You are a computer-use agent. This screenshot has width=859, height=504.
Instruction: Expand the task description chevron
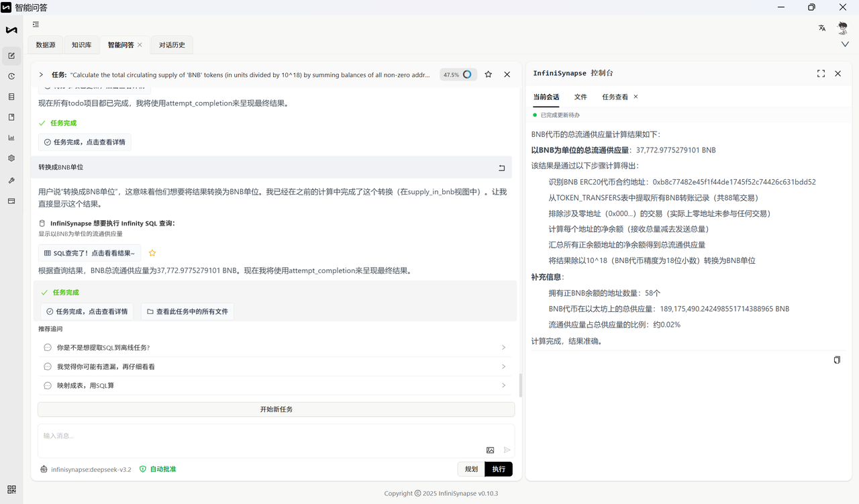click(41, 74)
